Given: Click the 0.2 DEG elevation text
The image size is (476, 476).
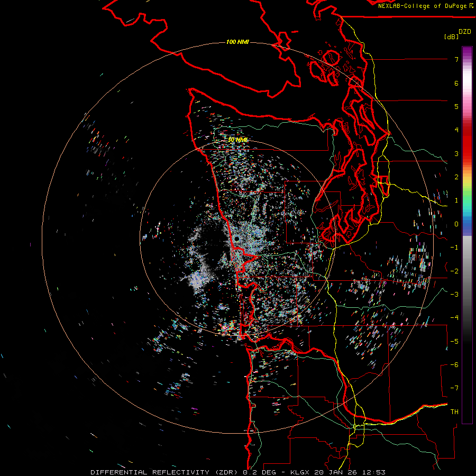Looking at the screenshot, I should 260,472.
